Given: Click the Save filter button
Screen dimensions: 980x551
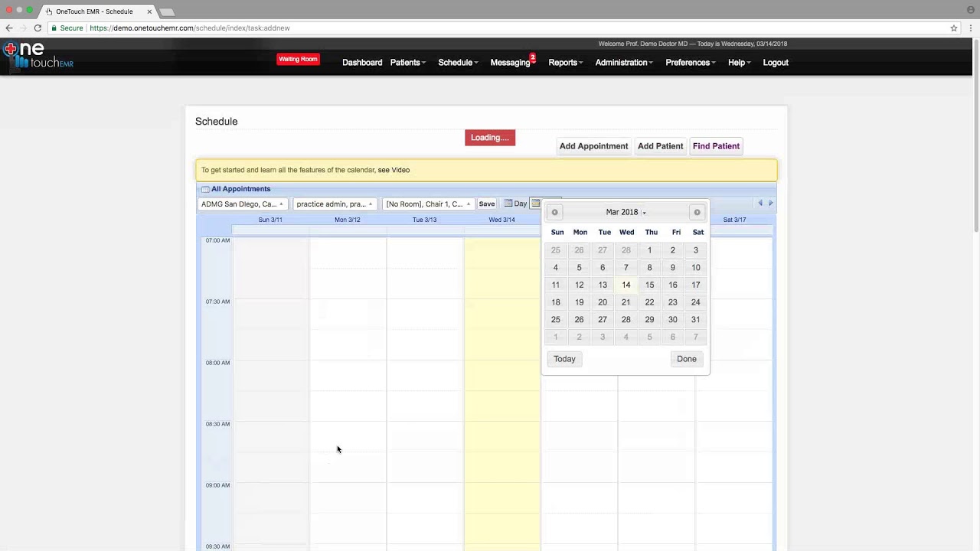Looking at the screenshot, I should click(x=487, y=204).
